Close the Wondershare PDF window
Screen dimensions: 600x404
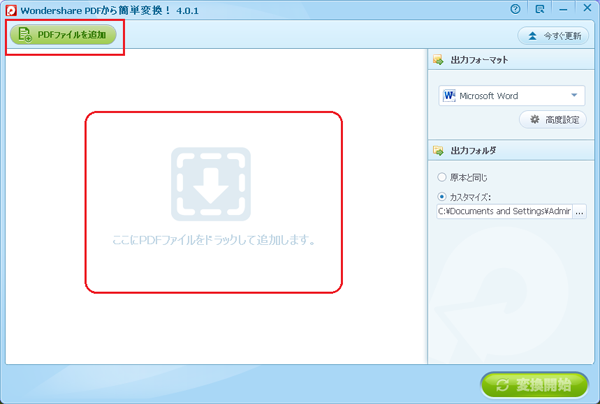[x=587, y=8]
